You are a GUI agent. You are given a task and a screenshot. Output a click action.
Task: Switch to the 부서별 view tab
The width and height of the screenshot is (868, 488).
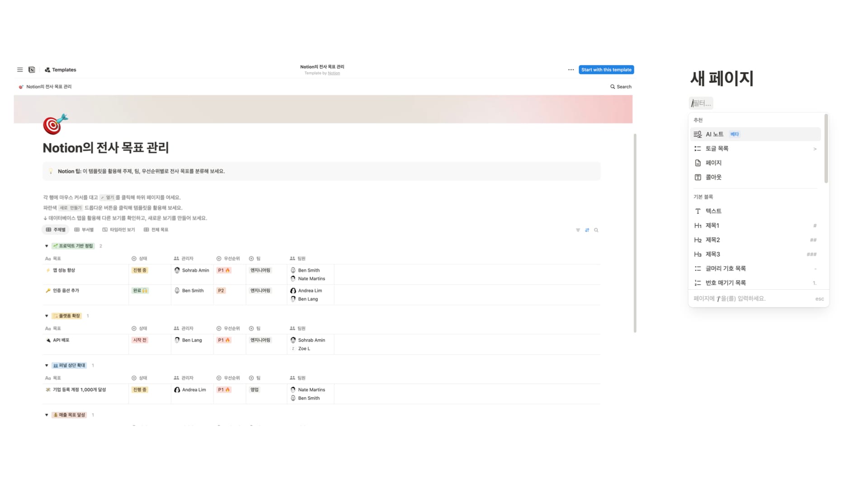tap(84, 230)
